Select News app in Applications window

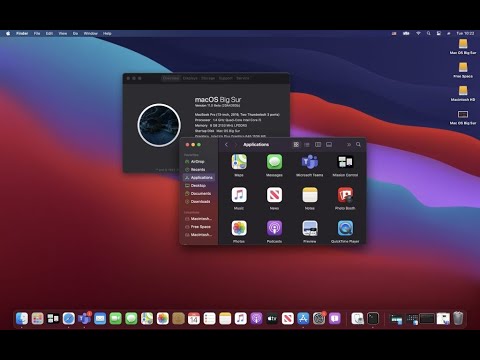[x=274, y=195]
